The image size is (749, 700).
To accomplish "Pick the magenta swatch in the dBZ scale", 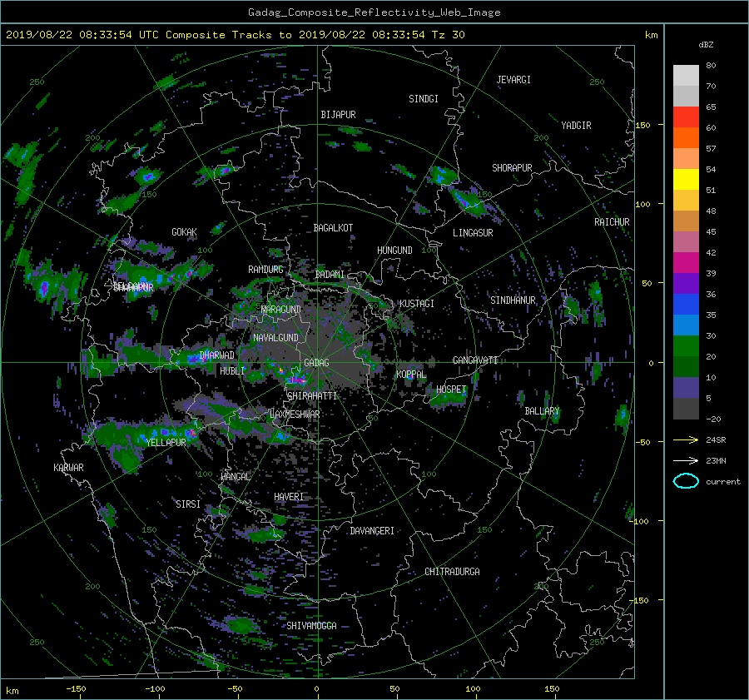I will click(686, 262).
